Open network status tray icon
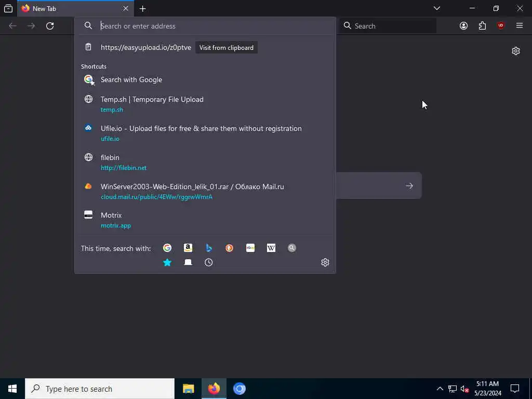Screen dimensions: 532x399 453,389
